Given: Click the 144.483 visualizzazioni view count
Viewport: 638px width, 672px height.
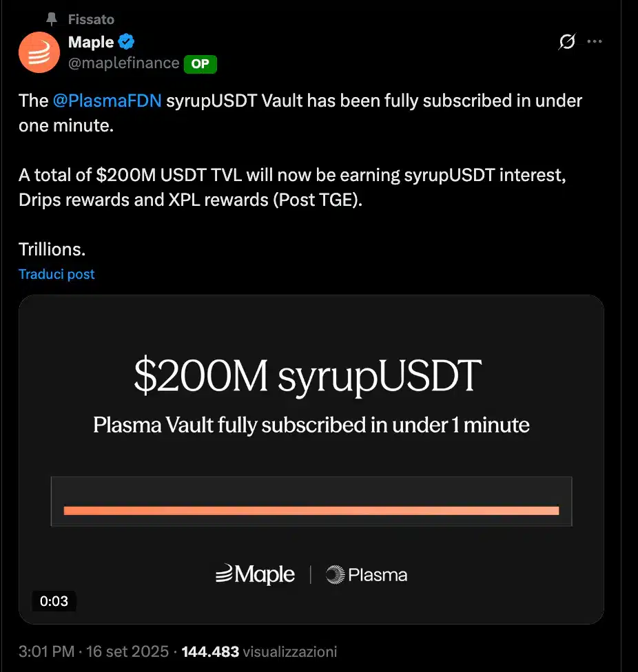Looking at the screenshot, I should tap(259, 651).
